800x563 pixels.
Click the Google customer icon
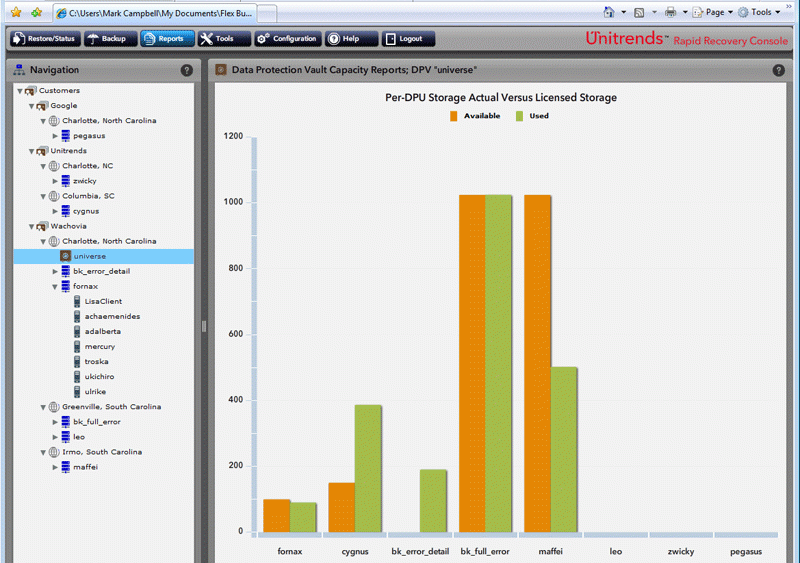[42, 106]
